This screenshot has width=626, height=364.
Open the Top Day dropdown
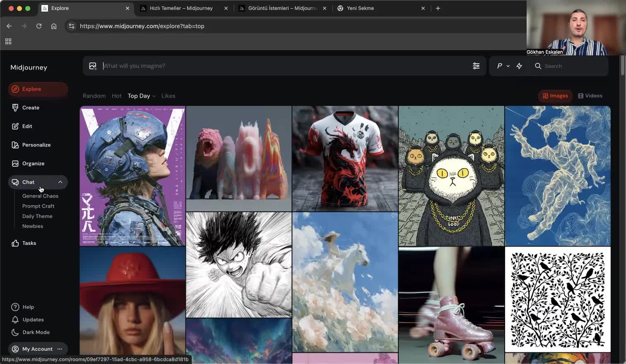click(142, 96)
